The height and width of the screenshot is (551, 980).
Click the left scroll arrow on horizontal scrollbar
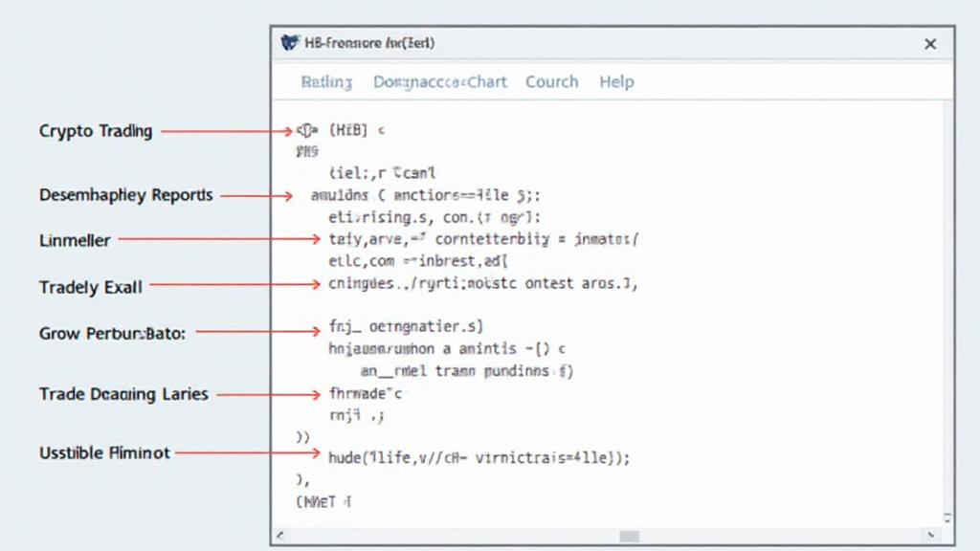point(279,536)
